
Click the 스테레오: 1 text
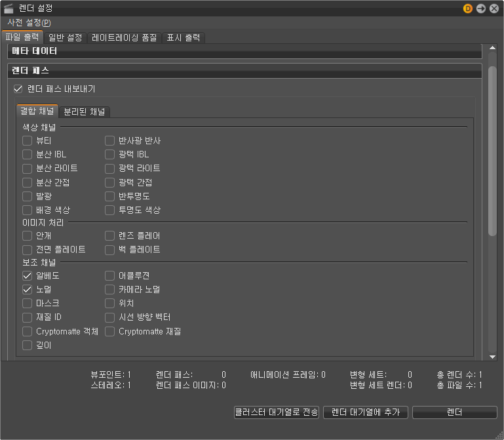111,386
